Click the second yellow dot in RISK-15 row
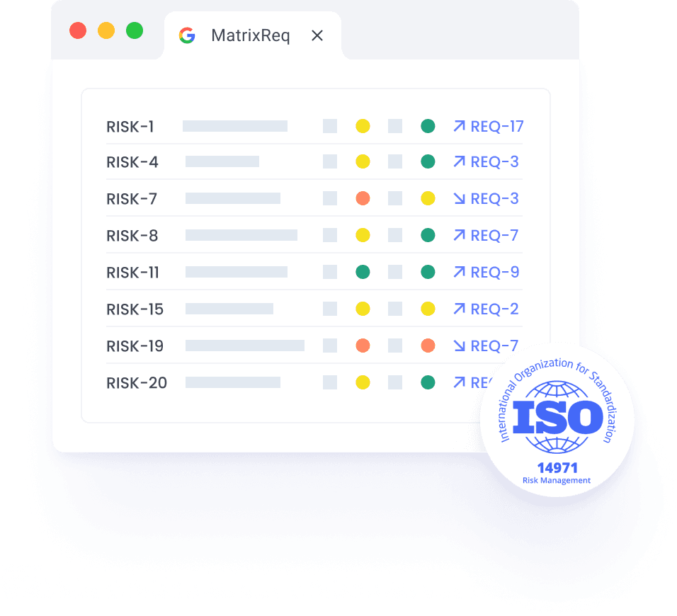The image size is (677, 616). pyautogui.click(x=428, y=309)
